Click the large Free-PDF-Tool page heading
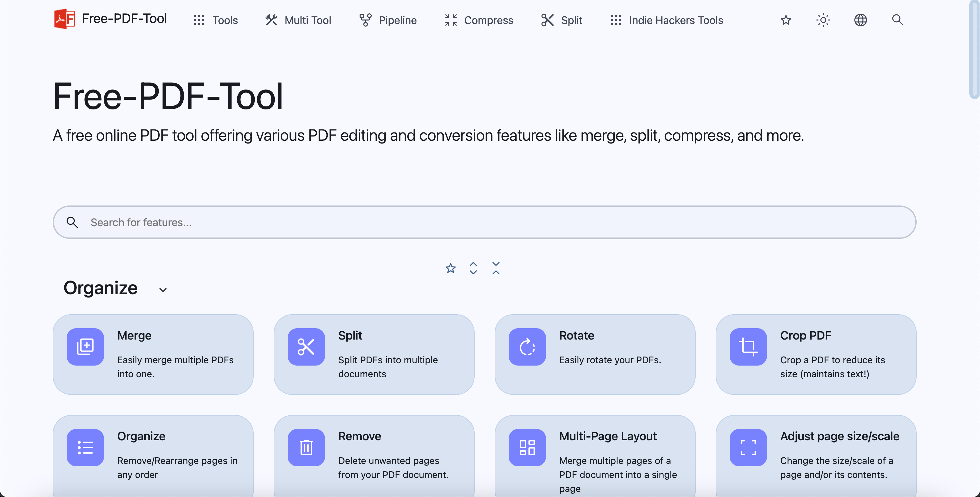Image resolution: width=980 pixels, height=497 pixels. click(168, 96)
